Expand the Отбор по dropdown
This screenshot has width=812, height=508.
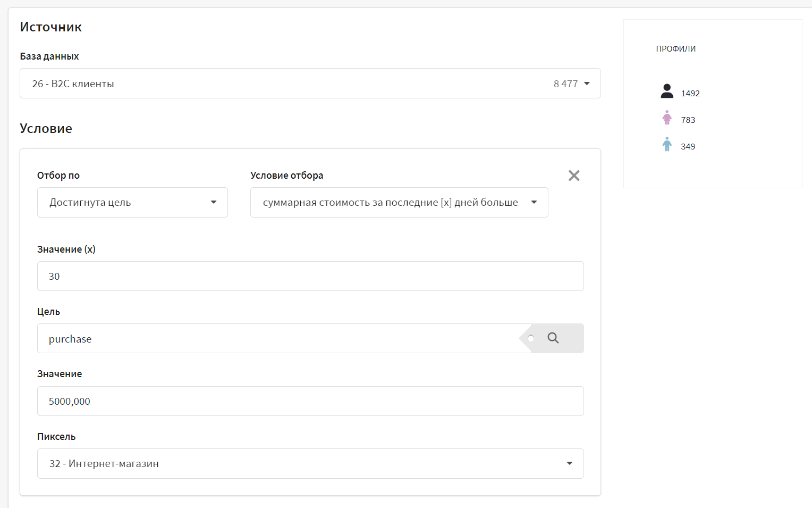(x=214, y=202)
